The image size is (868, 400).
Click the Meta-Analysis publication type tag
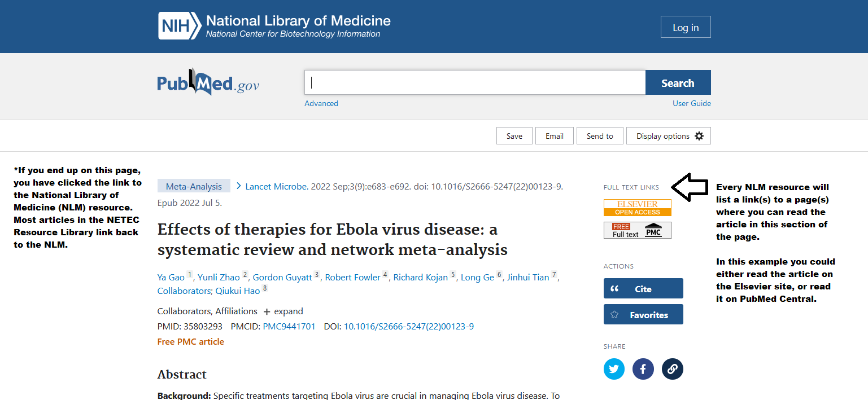pos(194,186)
